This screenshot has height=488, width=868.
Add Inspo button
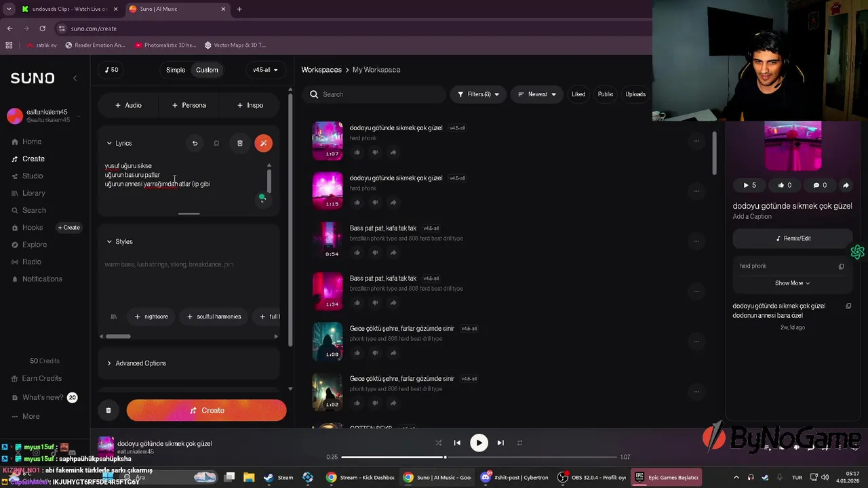pyautogui.click(x=250, y=105)
